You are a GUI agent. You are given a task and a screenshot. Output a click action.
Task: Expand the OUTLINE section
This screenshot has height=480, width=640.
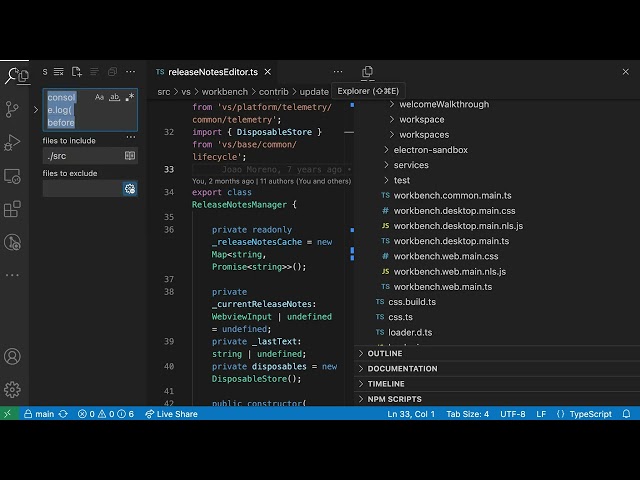384,353
